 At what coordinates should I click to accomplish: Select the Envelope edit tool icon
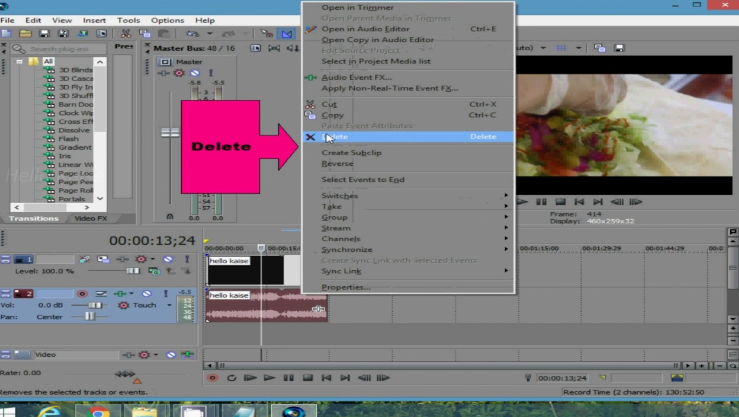[287, 33]
